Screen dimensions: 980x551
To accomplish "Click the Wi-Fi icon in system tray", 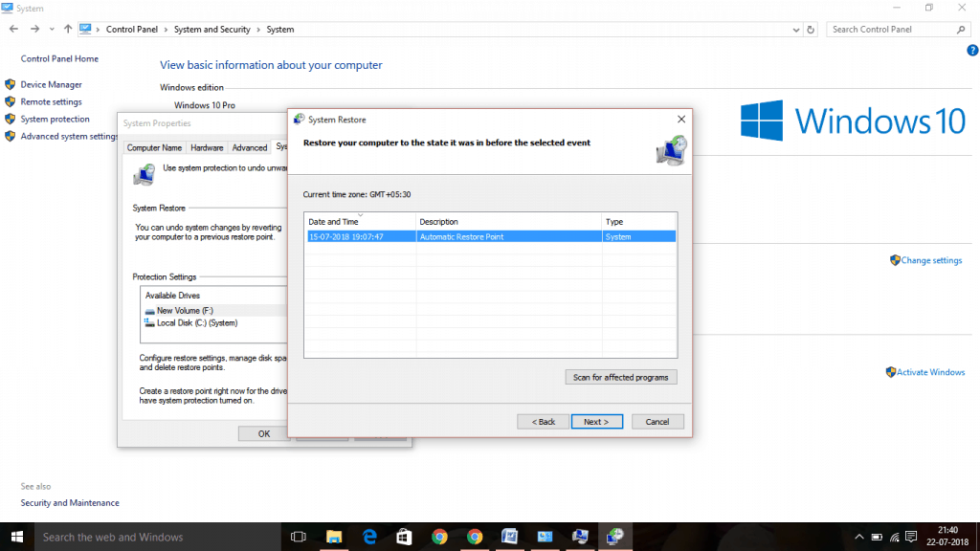I will click(x=894, y=537).
